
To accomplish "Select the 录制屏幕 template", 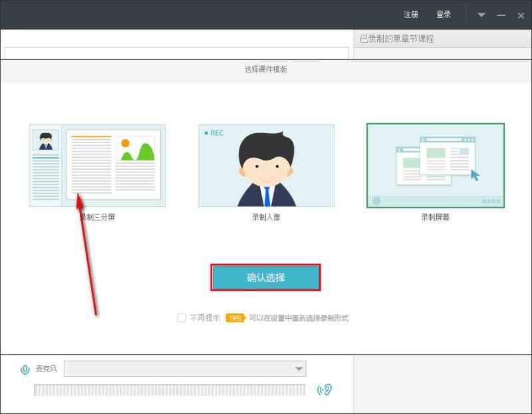I will (435, 165).
